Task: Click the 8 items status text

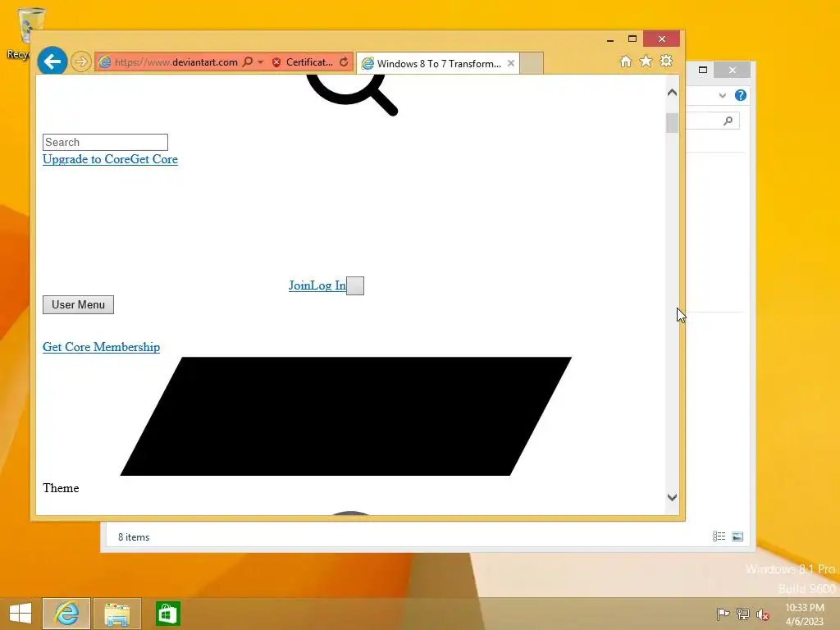Action: click(x=134, y=537)
